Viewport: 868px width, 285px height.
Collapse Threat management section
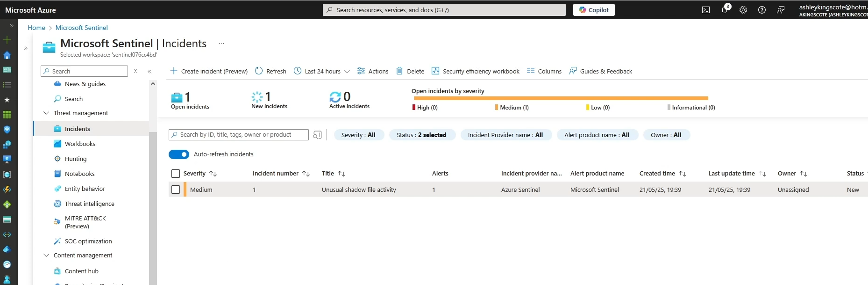point(46,113)
